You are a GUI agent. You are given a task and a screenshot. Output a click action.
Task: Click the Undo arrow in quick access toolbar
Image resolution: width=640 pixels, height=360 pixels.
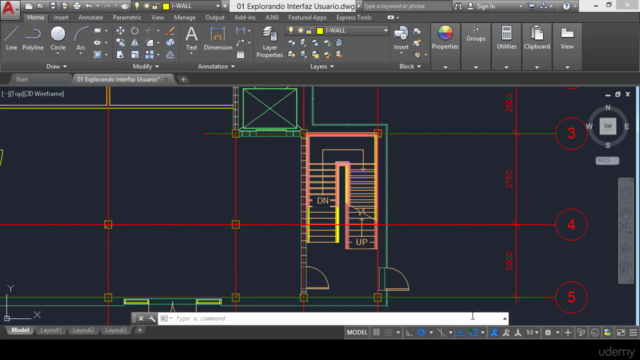(89, 6)
